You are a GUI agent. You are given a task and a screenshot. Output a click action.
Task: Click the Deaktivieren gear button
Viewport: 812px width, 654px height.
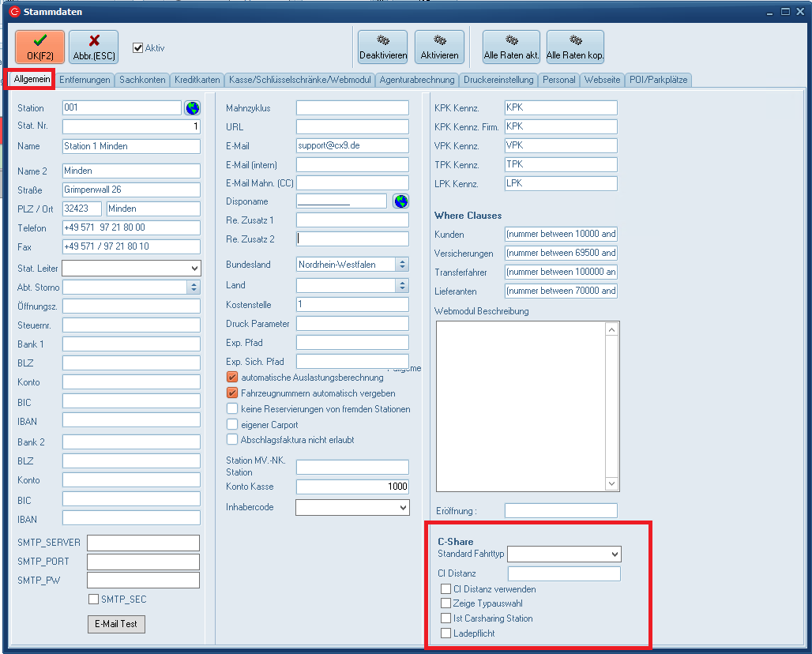(x=382, y=47)
